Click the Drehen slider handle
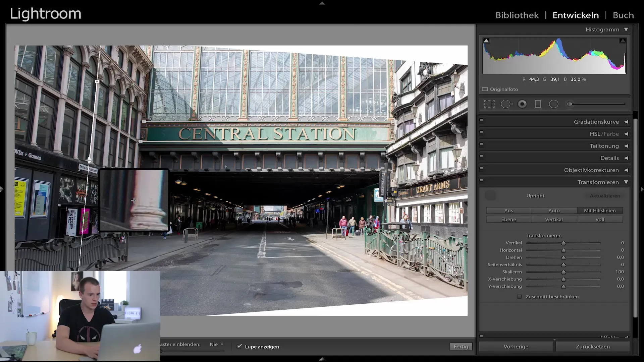The height and width of the screenshot is (362, 644). (563, 258)
